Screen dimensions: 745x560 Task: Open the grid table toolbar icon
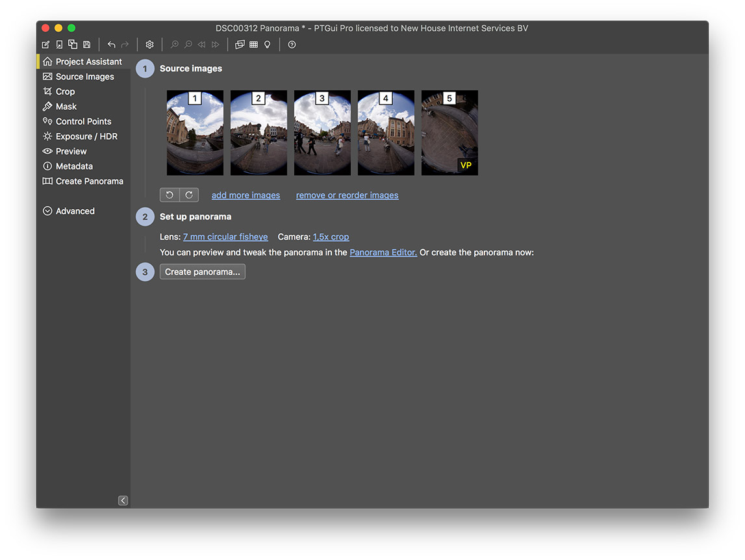[x=254, y=45]
